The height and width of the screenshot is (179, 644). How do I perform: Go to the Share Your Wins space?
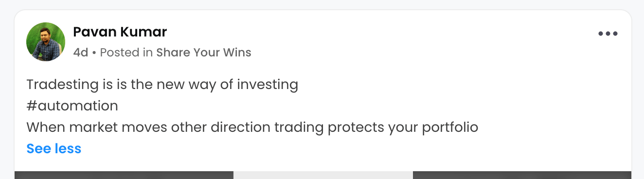204,53
